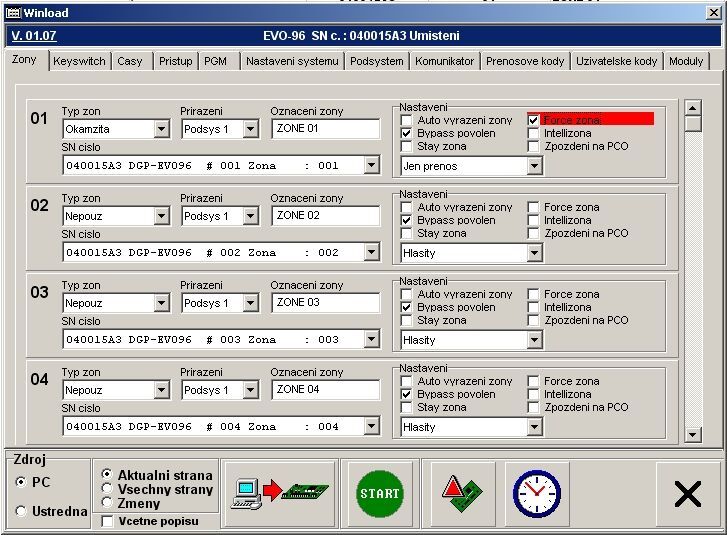Click the red highlighted Force zona checkbox
The width and height of the screenshot is (727, 535).
(534, 120)
